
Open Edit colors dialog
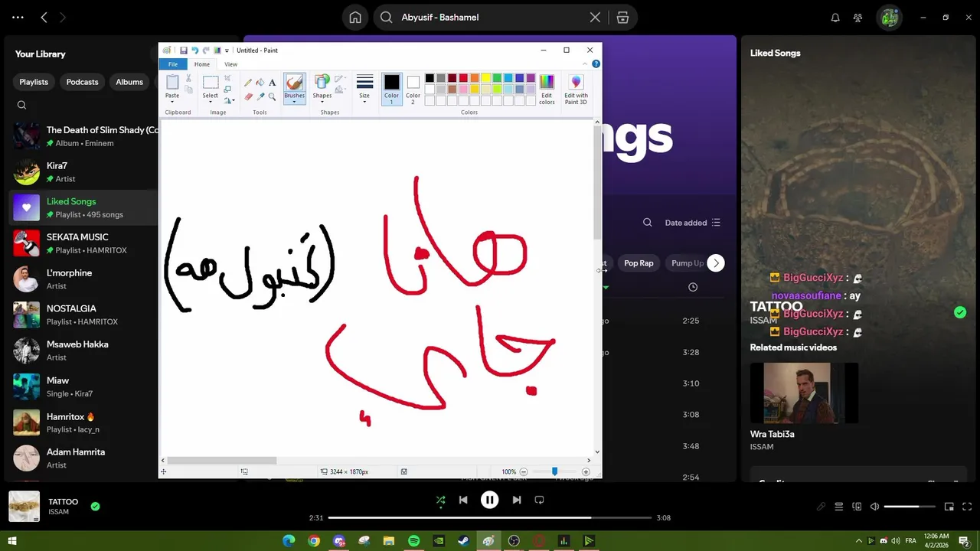[x=547, y=90]
